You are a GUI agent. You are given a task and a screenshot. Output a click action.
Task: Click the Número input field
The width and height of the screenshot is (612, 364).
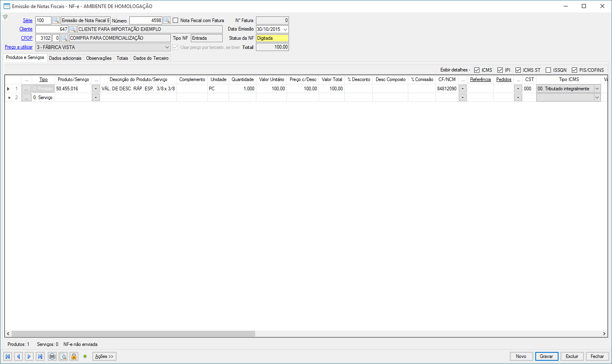(146, 20)
